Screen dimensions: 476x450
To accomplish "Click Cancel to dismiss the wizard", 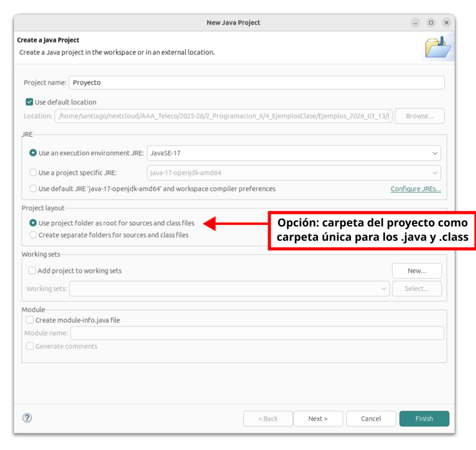I will [x=371, y=419].
